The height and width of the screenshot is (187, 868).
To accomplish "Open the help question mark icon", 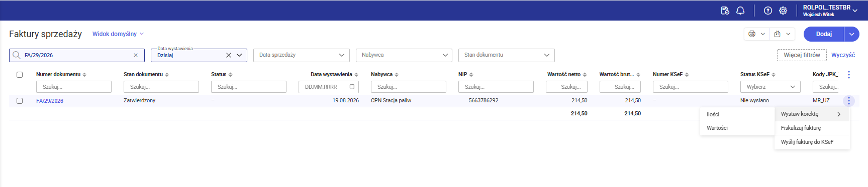I will click(x=768, y=11).
